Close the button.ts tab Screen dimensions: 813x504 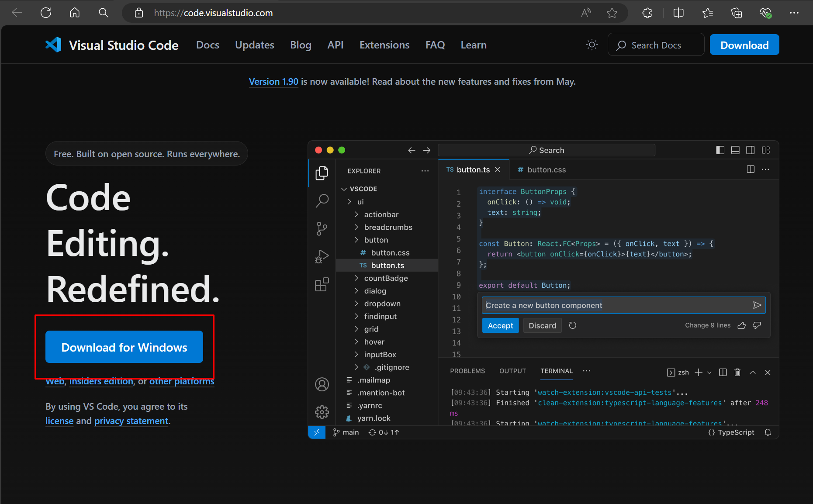click(497, 169)
